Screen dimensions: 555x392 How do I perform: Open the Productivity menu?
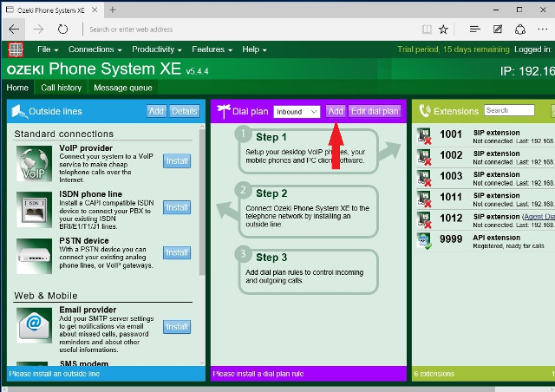coord(157,49)
